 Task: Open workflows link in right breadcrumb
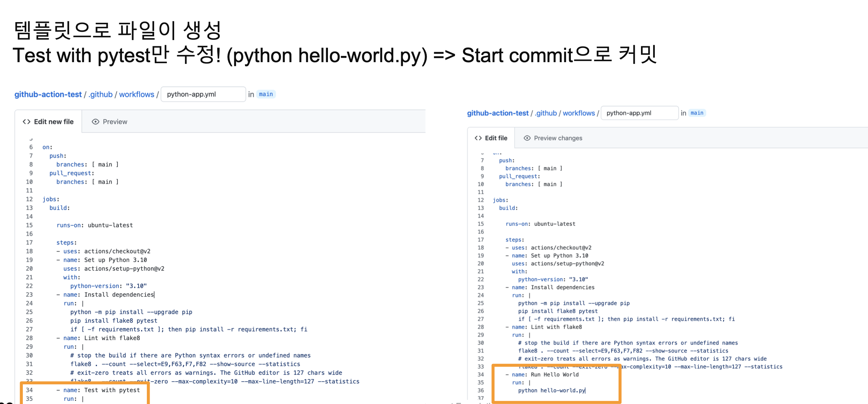(x=579, y=113)
